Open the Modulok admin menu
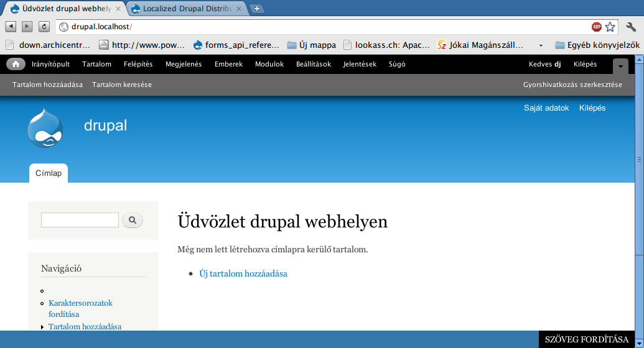The width and height of the screenshot is (644, 348). coord(269,64)
